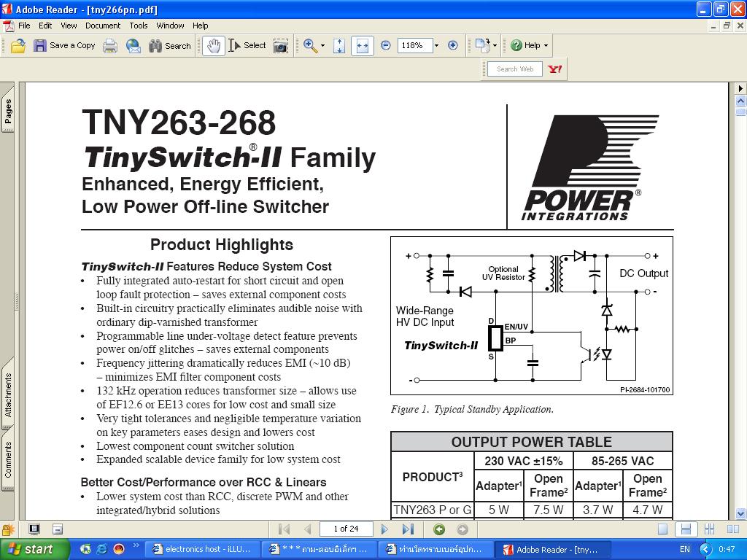Click the page number field '1 of 24'

pos(347,529)
